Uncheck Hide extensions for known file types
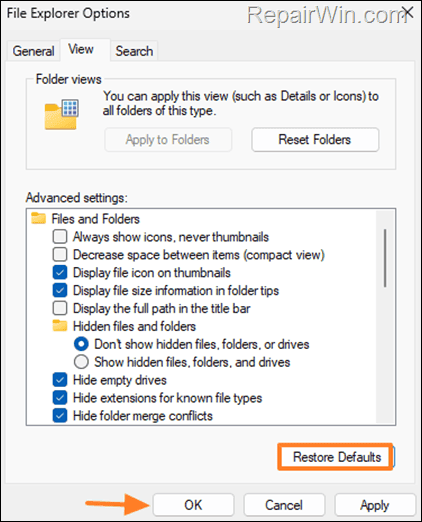Image resolution: width=422 pixels, height=522 pixels. [60, 398]
